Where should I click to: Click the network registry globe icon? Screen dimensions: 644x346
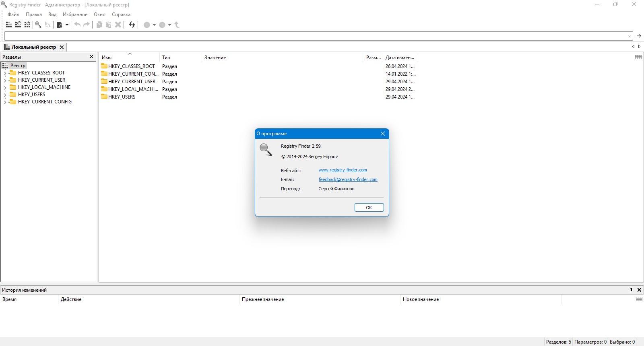pyautogui.click(x=18, y=25)
